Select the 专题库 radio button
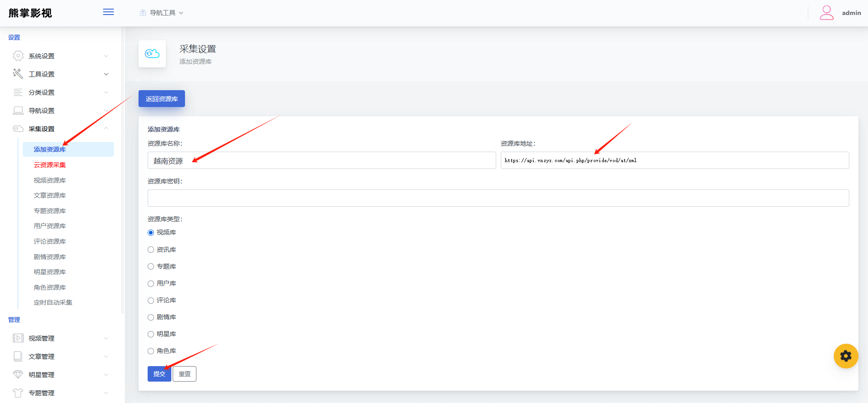Screen dimensions: 868x403 pos(151,266)
